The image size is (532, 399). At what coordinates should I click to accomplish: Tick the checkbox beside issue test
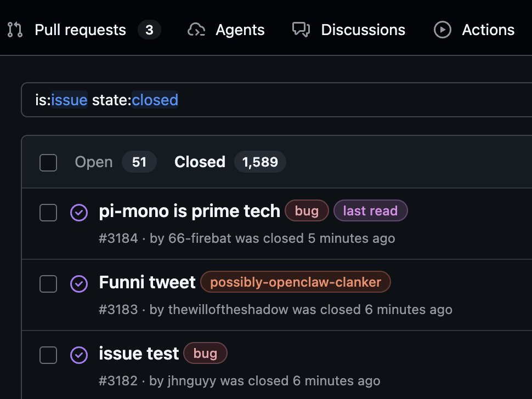[x=48, y=355]
